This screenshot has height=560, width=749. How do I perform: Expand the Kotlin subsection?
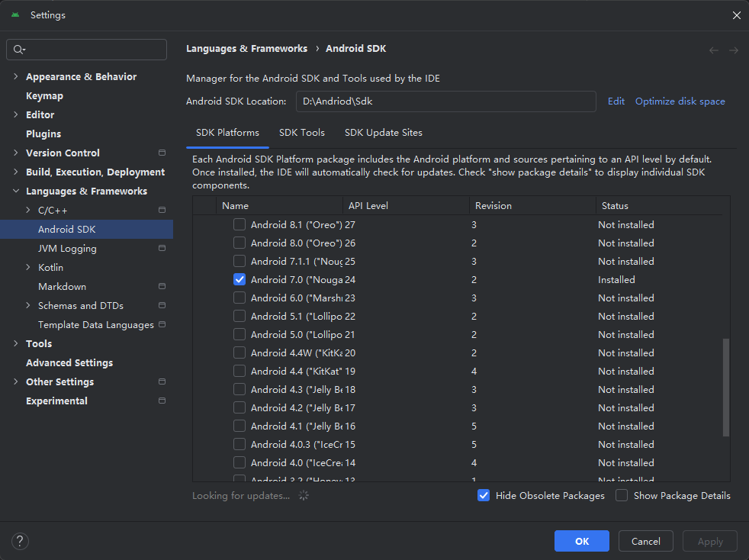[x=27, y=268]
